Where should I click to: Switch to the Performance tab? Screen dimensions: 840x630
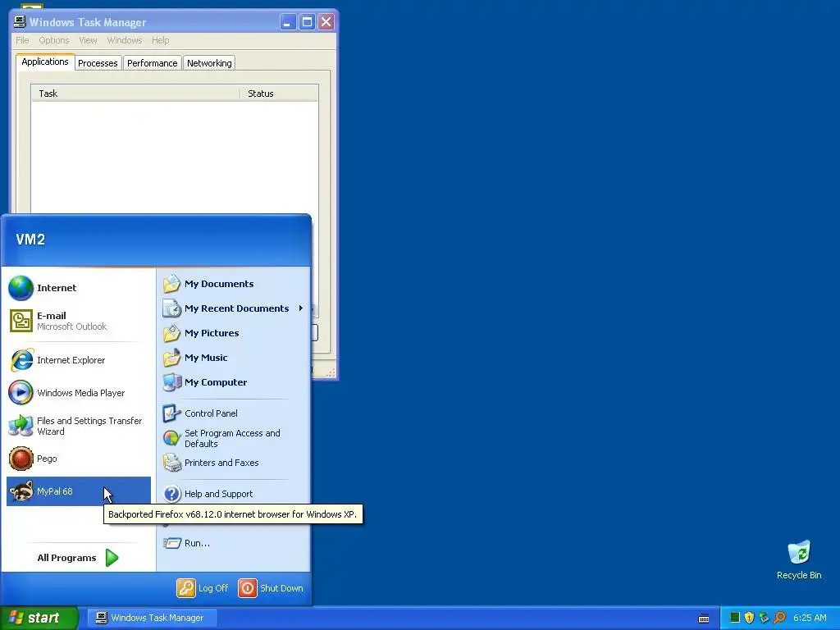(152, 63)
